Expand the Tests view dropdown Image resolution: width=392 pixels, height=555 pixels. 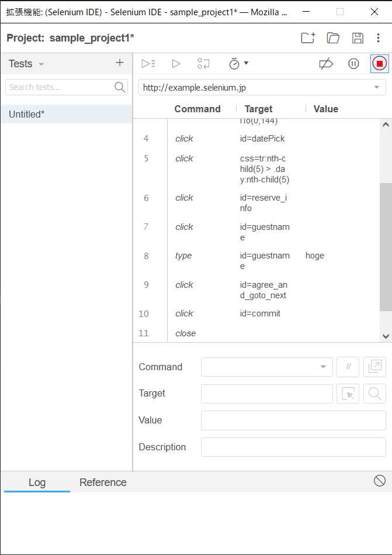click(x=41, y=64)
